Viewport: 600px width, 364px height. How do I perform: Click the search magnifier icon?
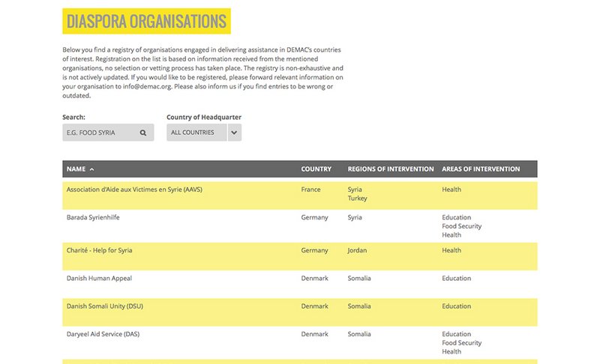click(x=142, y=133)
